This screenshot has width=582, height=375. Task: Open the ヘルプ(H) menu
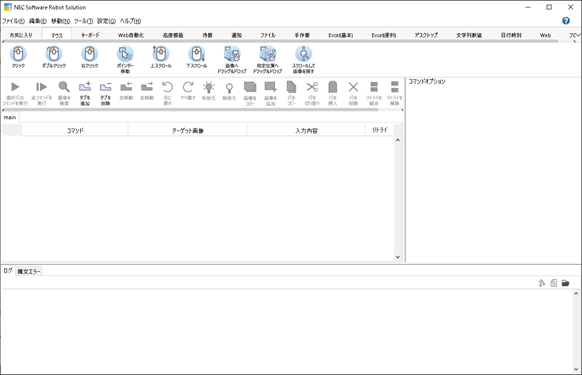(130, 21)
